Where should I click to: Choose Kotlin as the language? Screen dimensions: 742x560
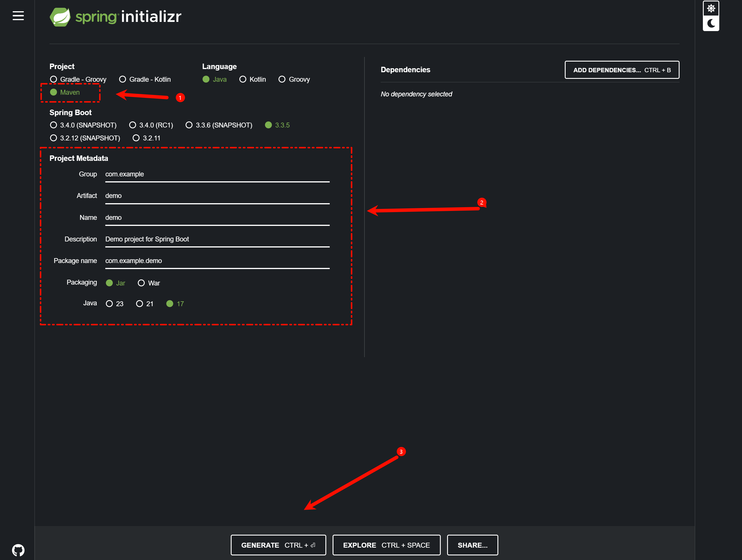[x=253, y=79]
